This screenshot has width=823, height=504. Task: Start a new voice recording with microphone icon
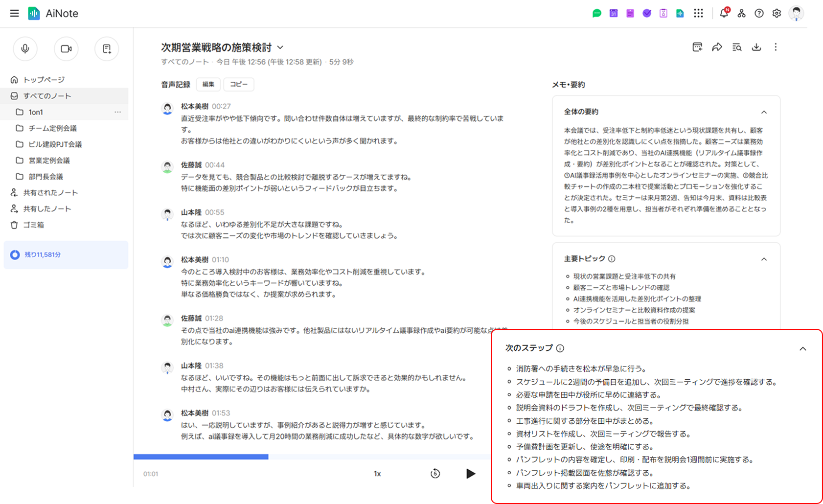click(25, 48)
